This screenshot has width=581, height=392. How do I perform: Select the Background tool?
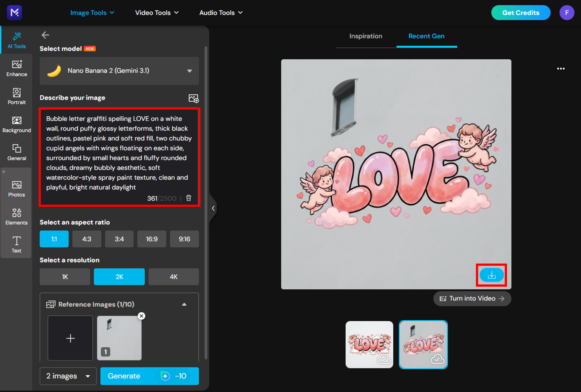[x=16, y=124]
